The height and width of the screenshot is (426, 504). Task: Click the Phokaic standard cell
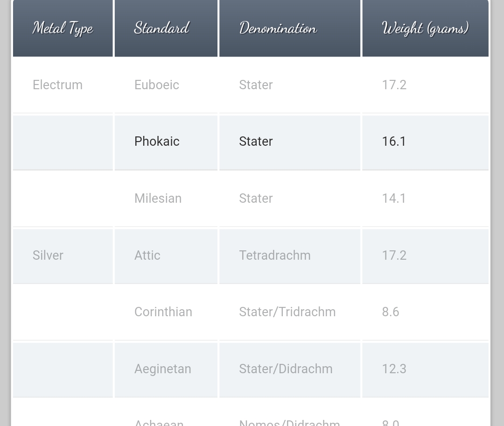pos(166,142)
